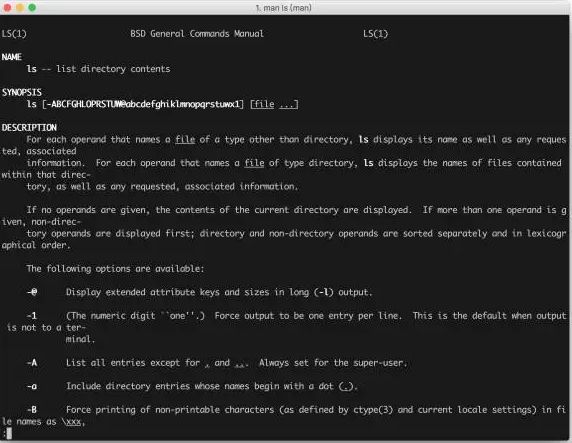
Task: Click the right-hand "LS(1)" header text
Action: pyautogui.click(x=375, y=34)
